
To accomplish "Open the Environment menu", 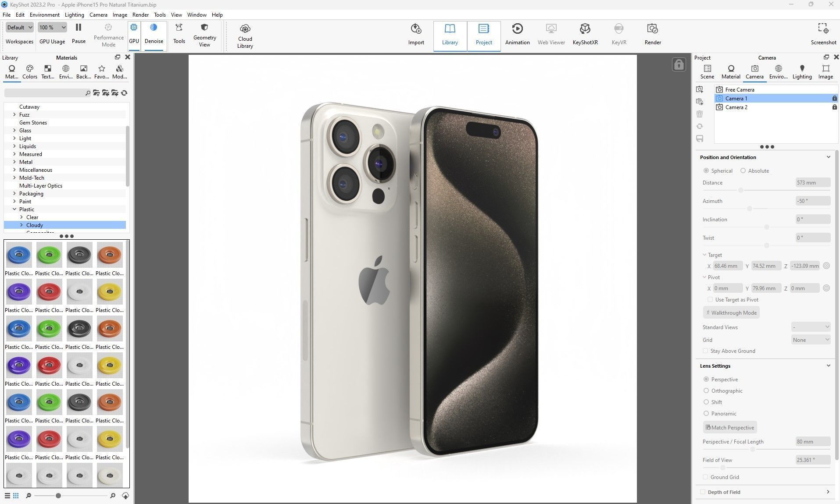I will point(44,14).
